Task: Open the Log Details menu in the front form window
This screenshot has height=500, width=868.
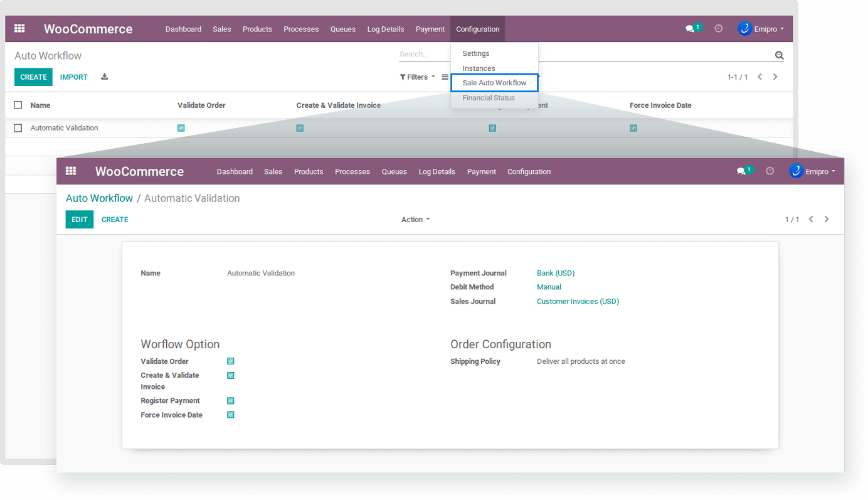Action: 437,171
